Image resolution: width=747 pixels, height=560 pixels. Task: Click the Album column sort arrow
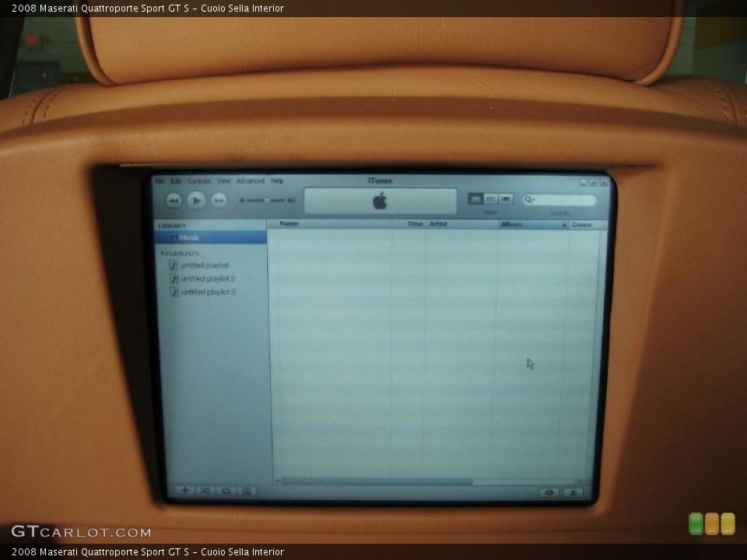click(x=564, y=225)
